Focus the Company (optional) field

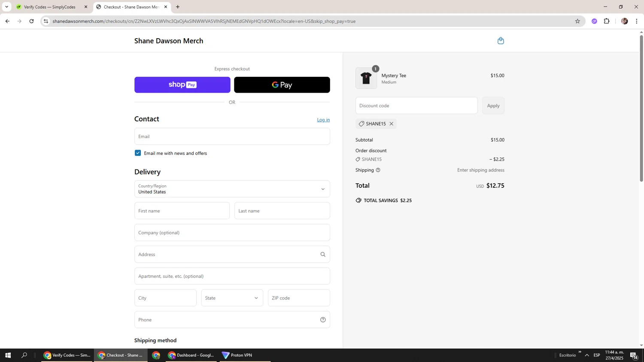pyautogui.click(x=232, y=233)
